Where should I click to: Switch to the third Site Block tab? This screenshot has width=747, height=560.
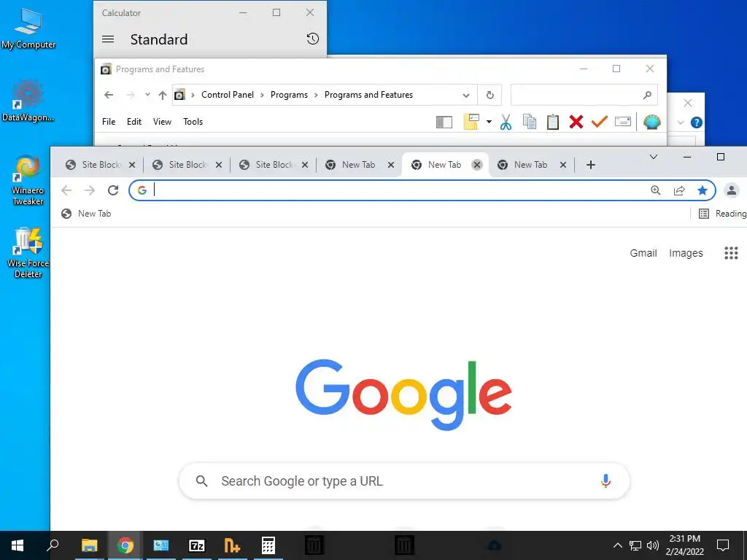coord(274,165)
